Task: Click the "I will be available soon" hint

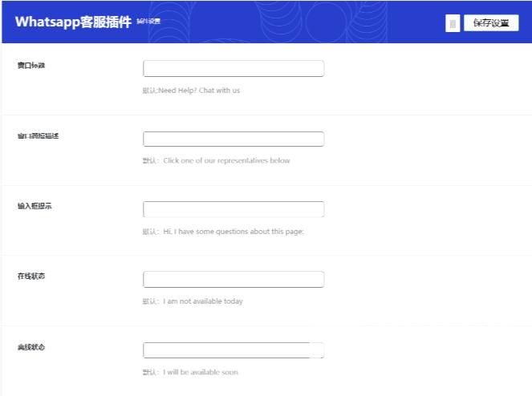Action: pyautogui.click(x=190, y=372)
